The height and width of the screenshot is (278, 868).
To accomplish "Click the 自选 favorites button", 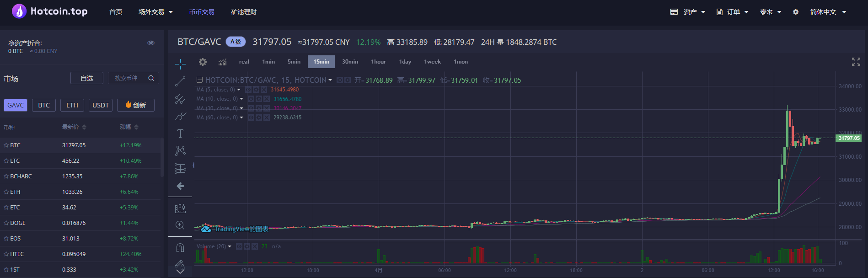I will 87,78.
